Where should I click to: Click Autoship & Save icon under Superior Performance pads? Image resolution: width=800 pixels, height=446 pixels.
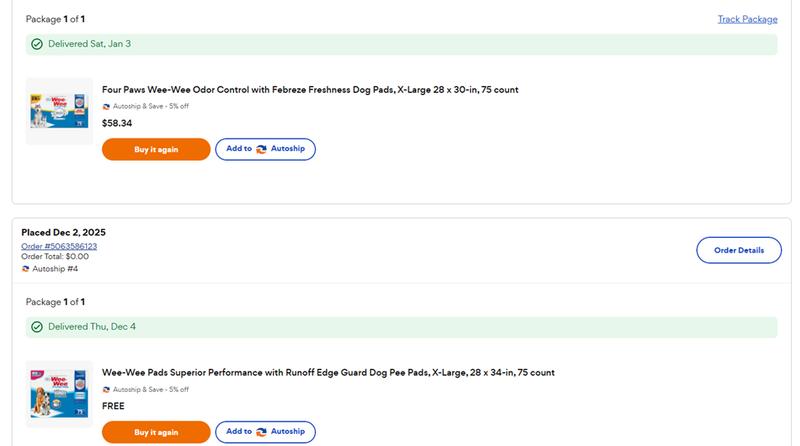(x=106, y=389)
